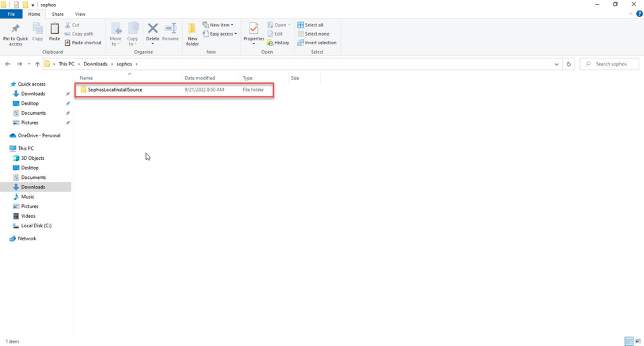Sort by the Type column header

click(264, 77)
